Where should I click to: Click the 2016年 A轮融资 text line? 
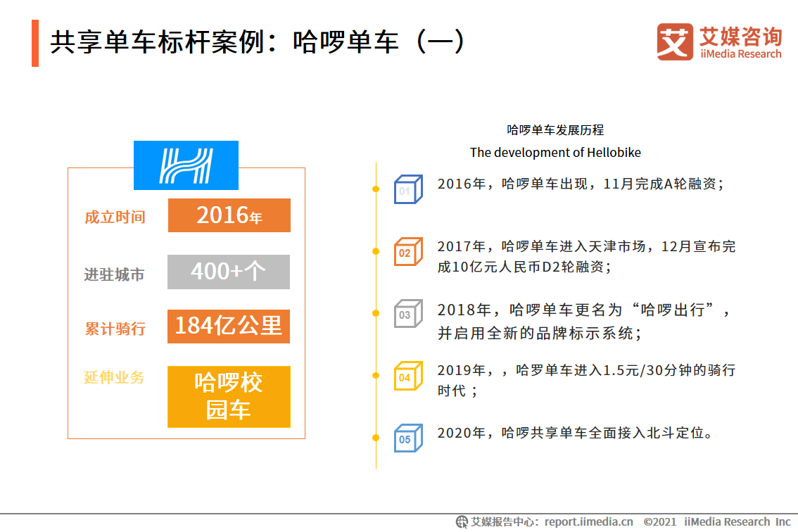(581, 184)
